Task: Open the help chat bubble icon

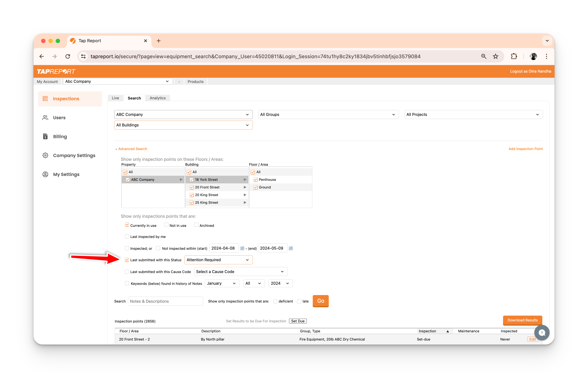Action: coord(542,333)
